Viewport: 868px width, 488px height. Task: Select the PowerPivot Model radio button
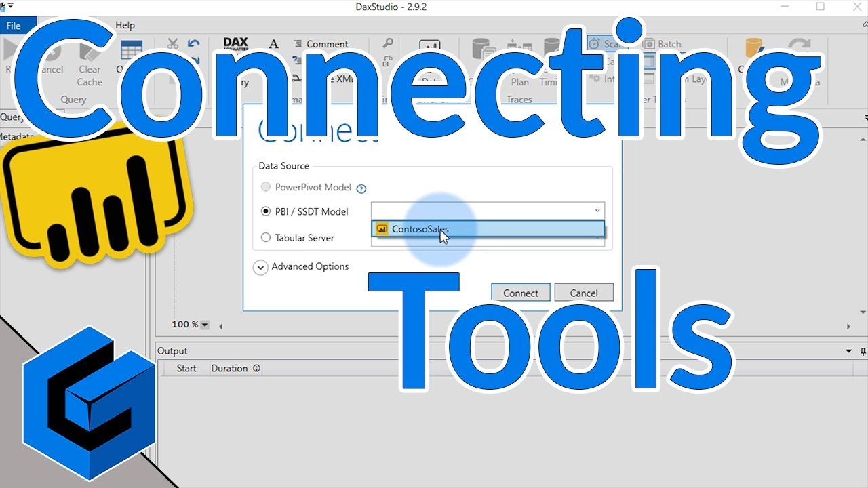pyautogui.click(x=266, y=187)
